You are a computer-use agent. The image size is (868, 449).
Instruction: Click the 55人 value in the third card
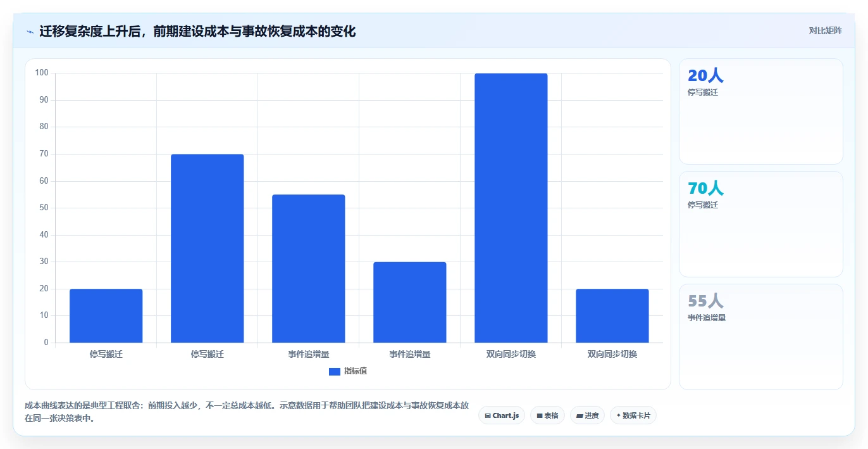(x=705, y=301)
